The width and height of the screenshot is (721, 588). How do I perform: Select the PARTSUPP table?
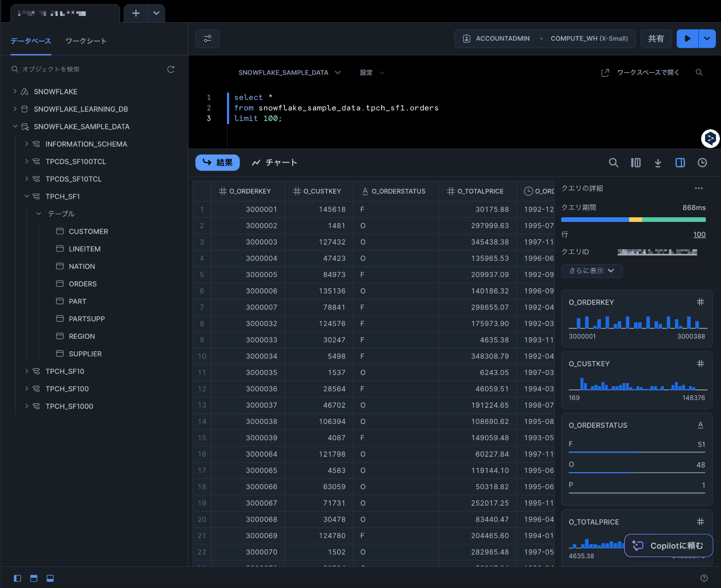[x=87, y=319]
